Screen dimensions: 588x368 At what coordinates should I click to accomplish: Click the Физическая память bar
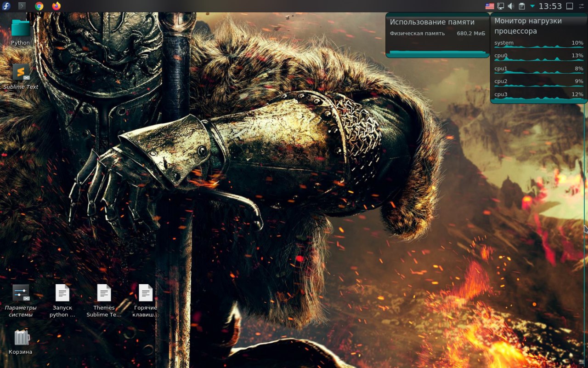437,52
